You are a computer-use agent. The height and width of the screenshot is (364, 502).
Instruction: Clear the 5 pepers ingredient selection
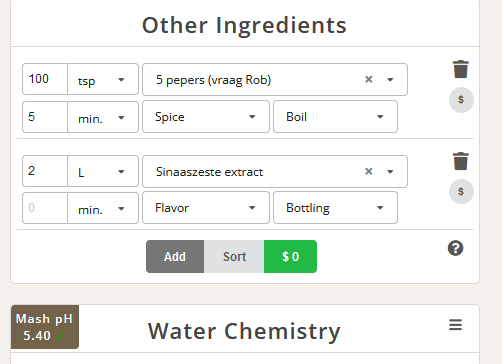(x=369, y=79)
